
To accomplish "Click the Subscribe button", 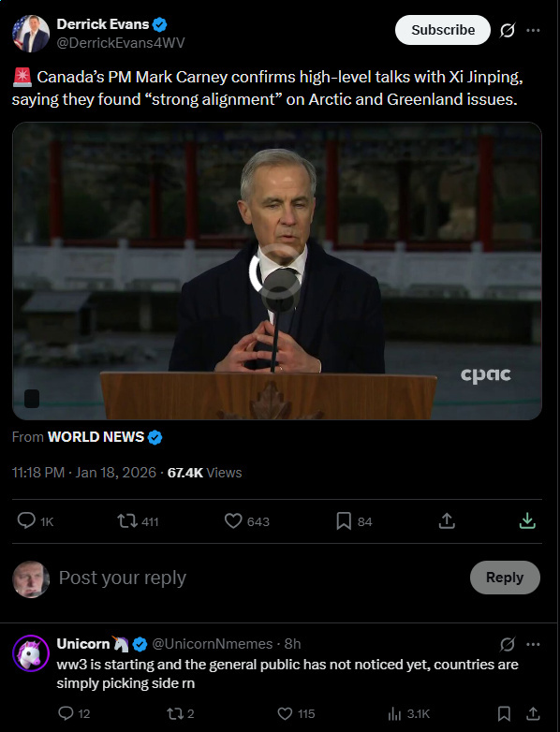I will click(x=443, y=30).
